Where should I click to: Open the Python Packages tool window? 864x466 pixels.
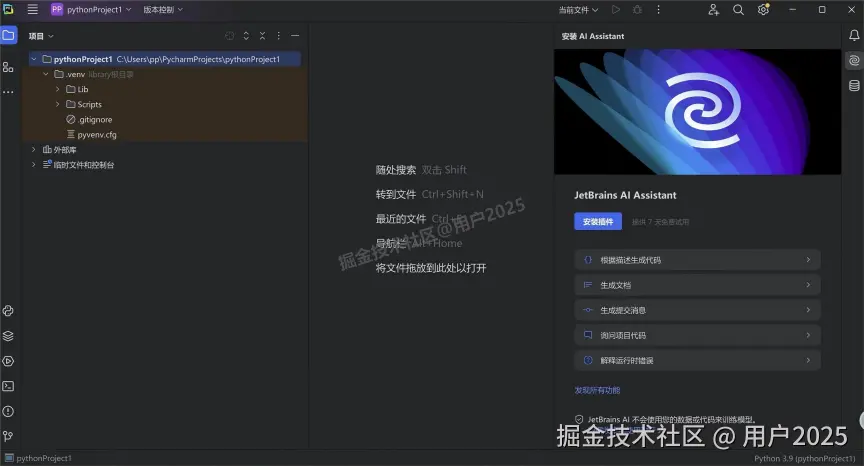tap(8, 311)
